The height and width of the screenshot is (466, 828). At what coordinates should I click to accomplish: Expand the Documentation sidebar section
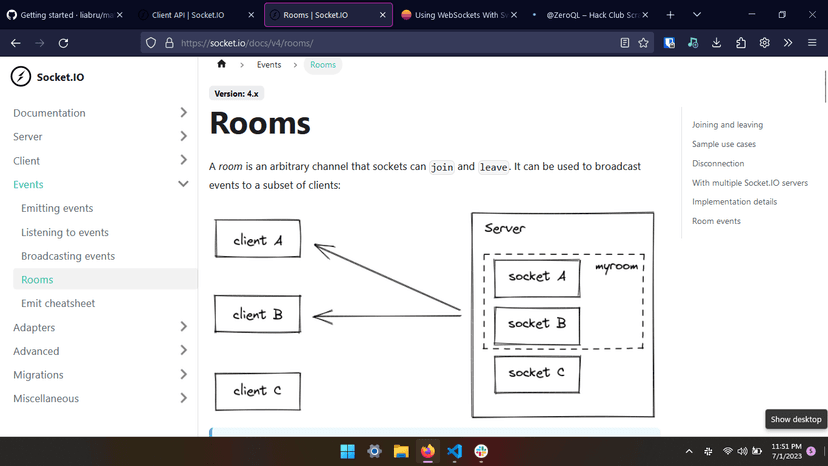click(x=183, y=113)
